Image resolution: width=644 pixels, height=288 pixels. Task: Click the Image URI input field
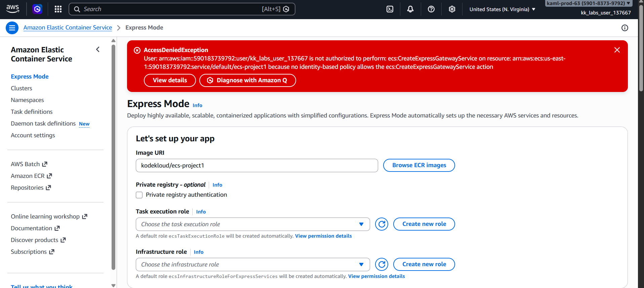pyautogui.click(x=257, y=165)
